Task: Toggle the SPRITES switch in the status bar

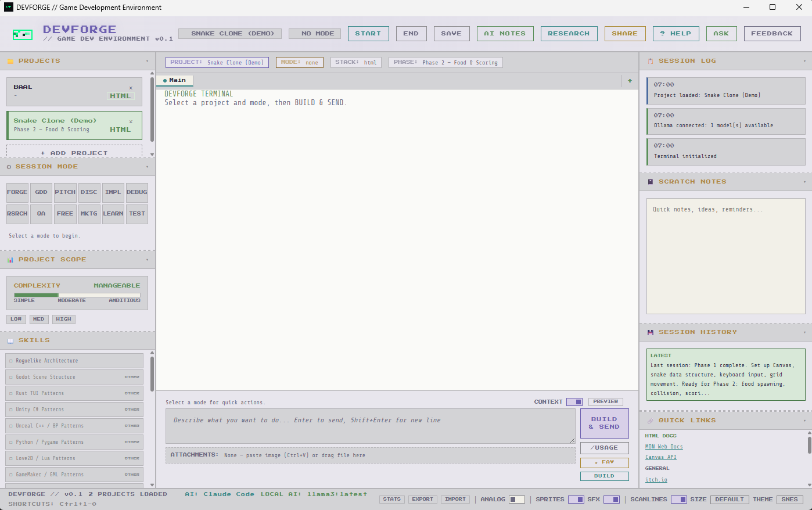Action: (x=575, y=499)
